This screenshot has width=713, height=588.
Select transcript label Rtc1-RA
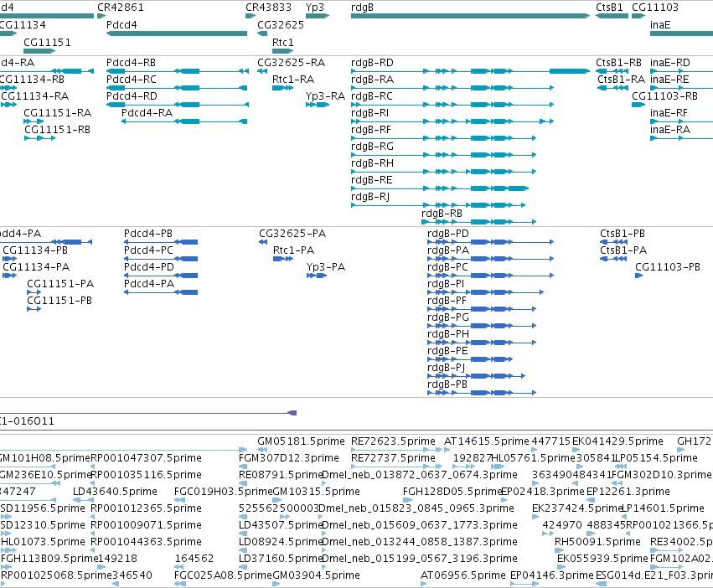click(293, 80)
